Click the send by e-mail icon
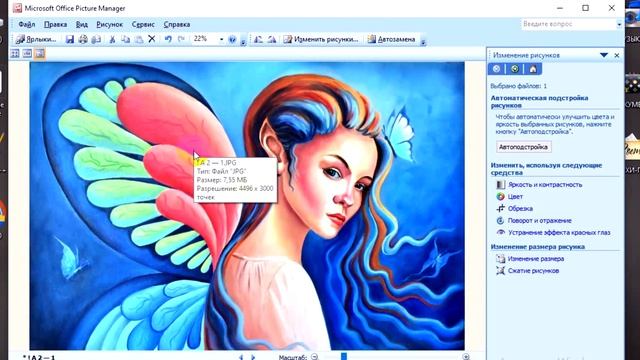Viewport: 640px width, 360px height. pyautogui.click(x=96, y=39)
